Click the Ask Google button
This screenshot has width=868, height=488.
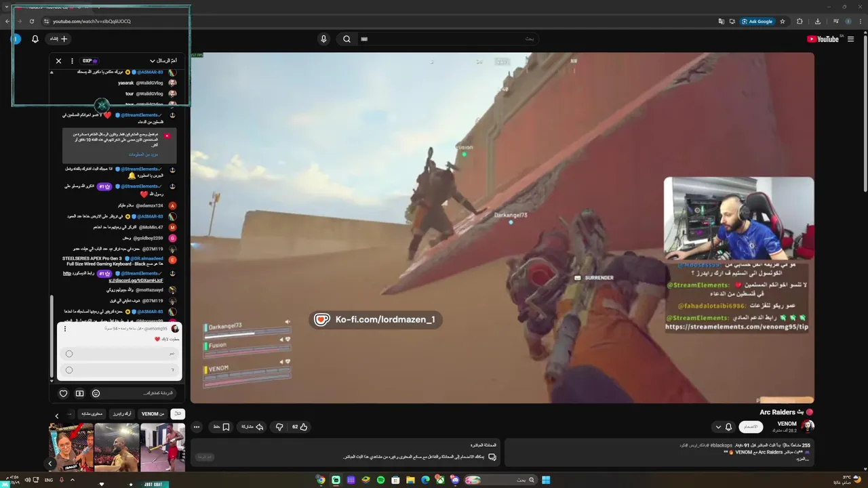coord(757,21)
